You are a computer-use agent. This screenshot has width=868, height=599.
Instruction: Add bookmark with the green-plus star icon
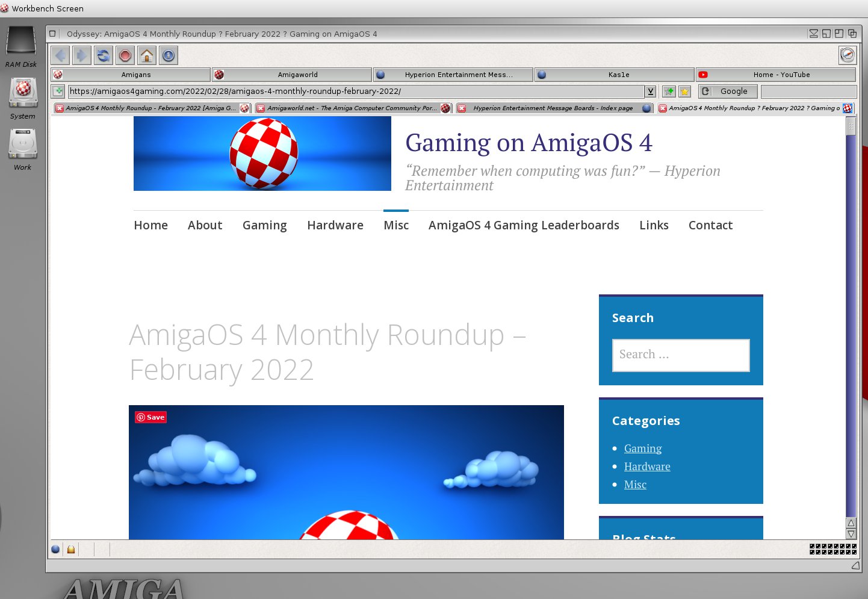click(669, 92)
